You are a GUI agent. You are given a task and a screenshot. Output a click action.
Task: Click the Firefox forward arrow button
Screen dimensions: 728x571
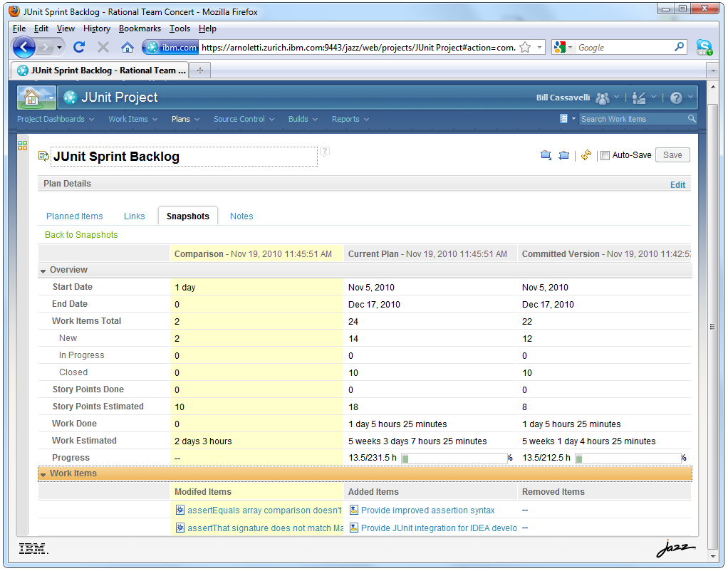pyautogui.click(x=45, y=47)
